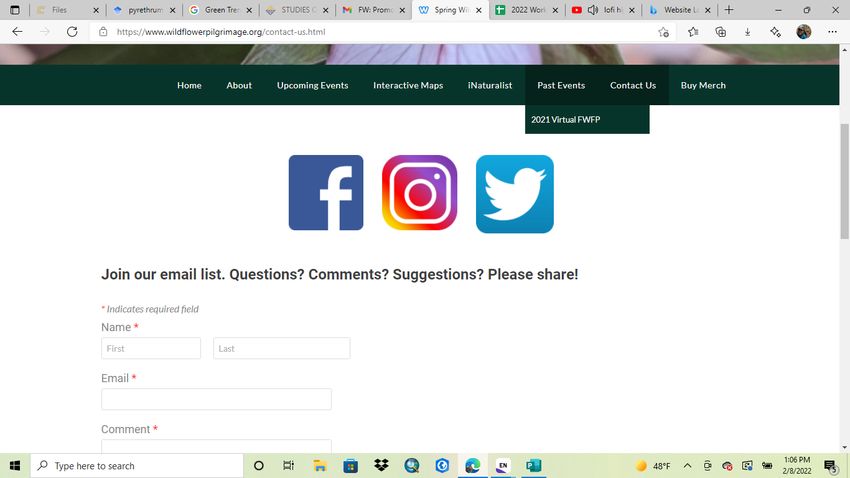Switch to the 2022 Work spreadsheet tab
The width and height of the screenshot is (850, 478).
pos(525,10)
